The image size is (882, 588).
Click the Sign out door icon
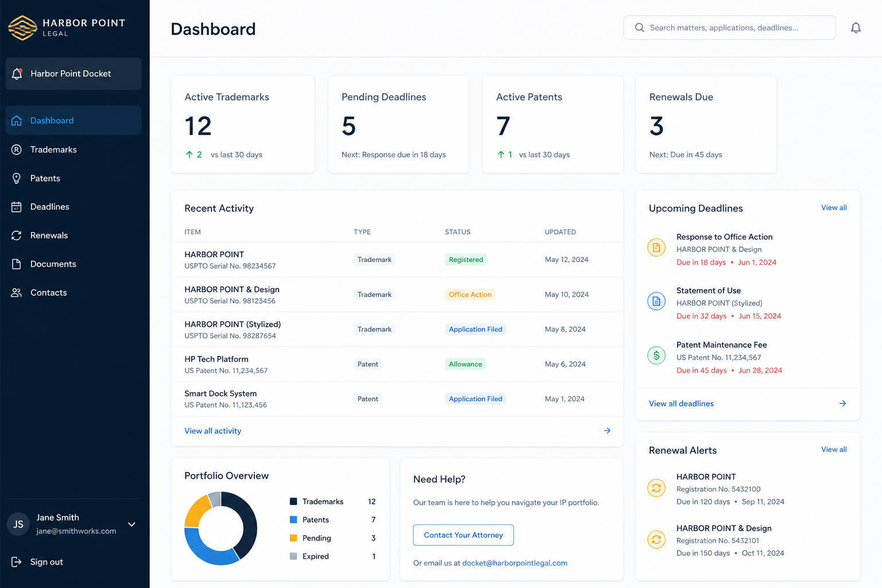(17, 562)
